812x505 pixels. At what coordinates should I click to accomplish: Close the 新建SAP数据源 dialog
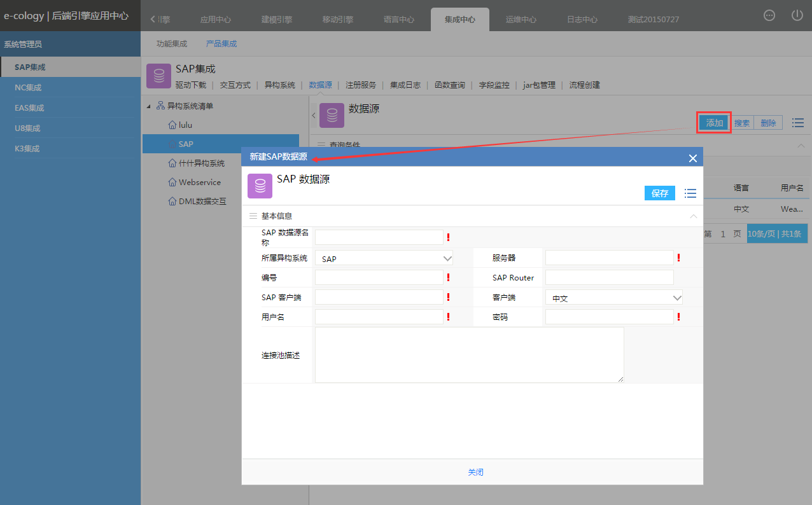pos(692,158)
